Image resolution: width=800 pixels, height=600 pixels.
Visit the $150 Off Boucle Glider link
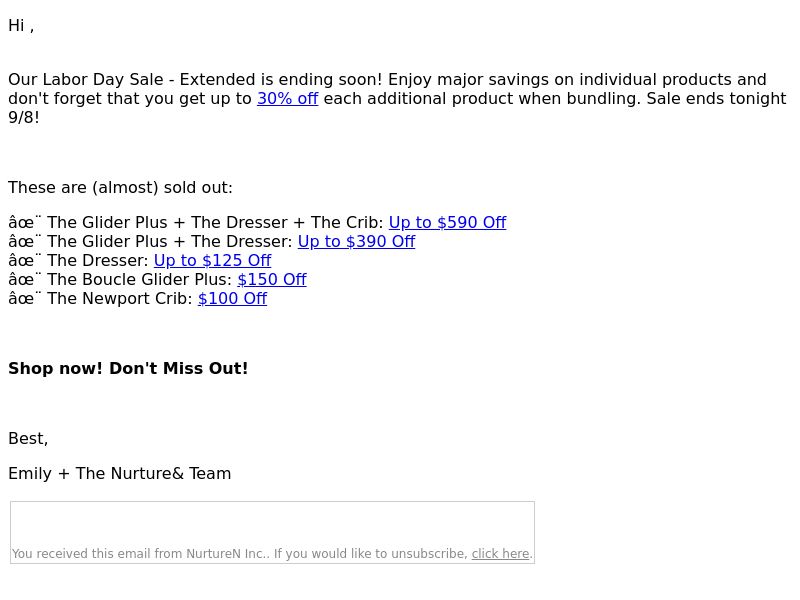coord(272,280)
